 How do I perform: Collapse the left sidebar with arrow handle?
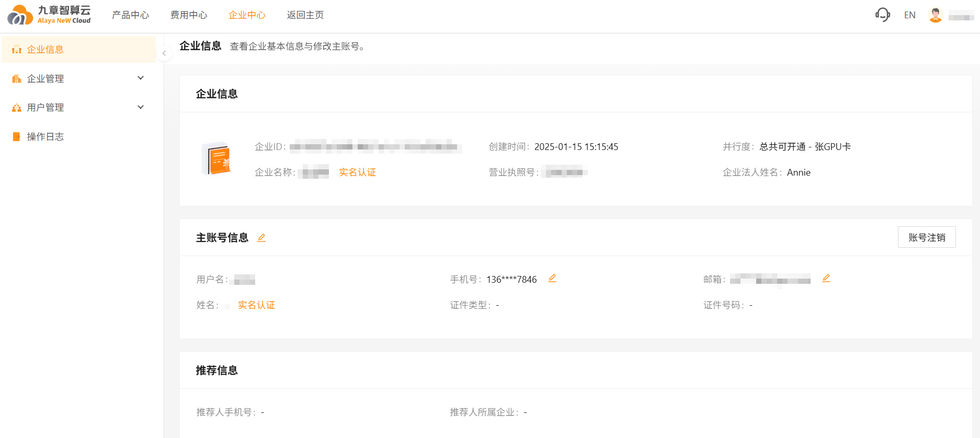pos(164,53)
